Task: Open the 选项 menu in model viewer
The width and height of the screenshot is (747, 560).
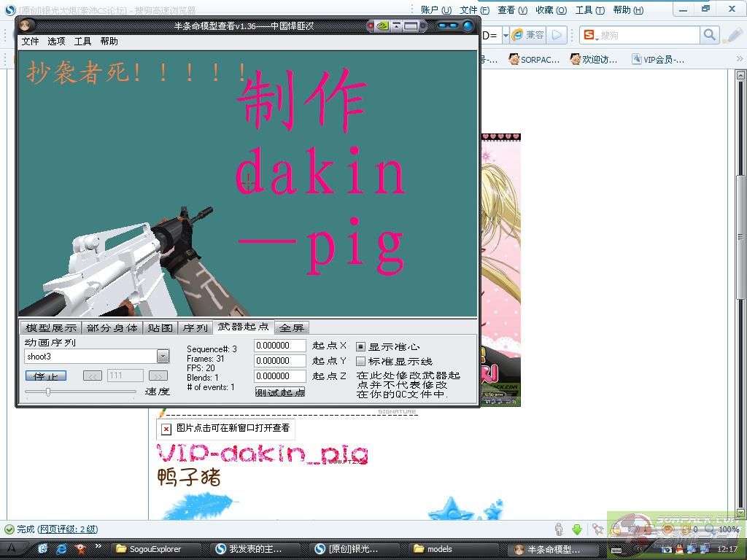Action: (x=56, y=42)
